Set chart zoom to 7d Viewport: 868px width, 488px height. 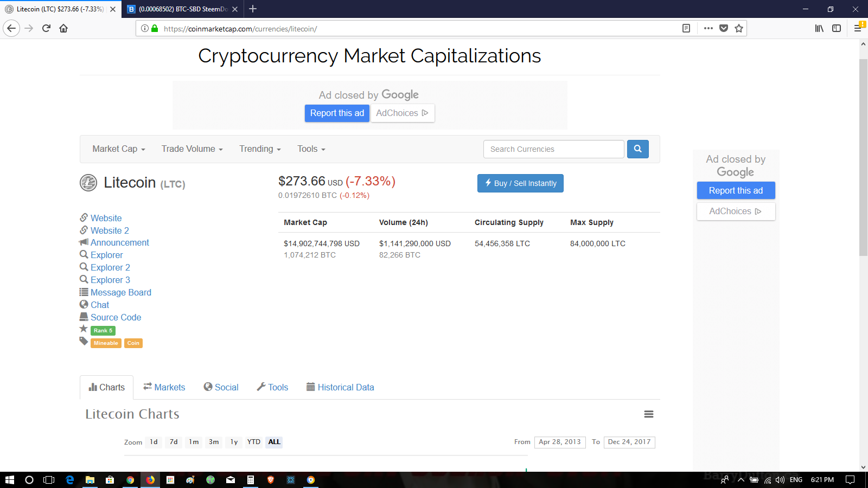(x=174, y=442)
